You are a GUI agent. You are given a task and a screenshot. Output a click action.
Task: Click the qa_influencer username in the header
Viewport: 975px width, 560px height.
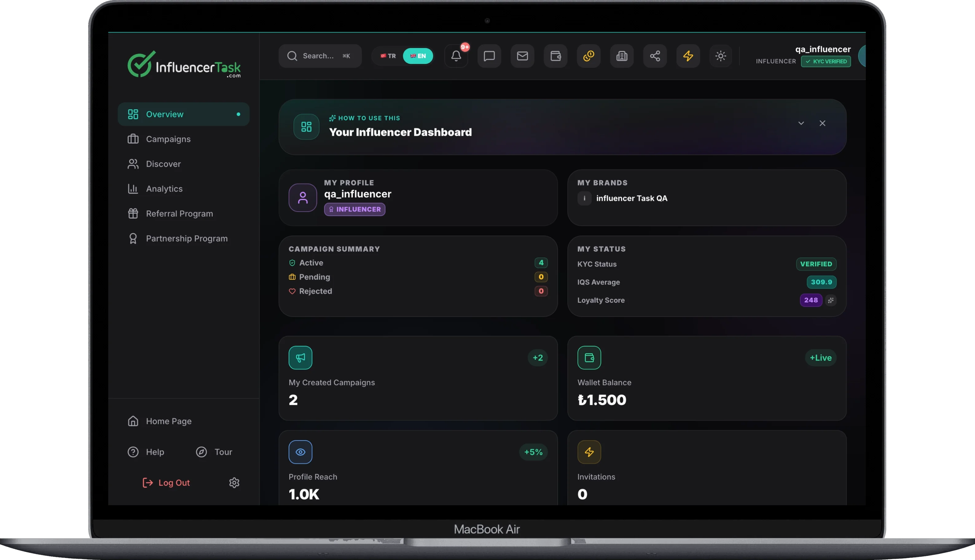tap(823, 49)
